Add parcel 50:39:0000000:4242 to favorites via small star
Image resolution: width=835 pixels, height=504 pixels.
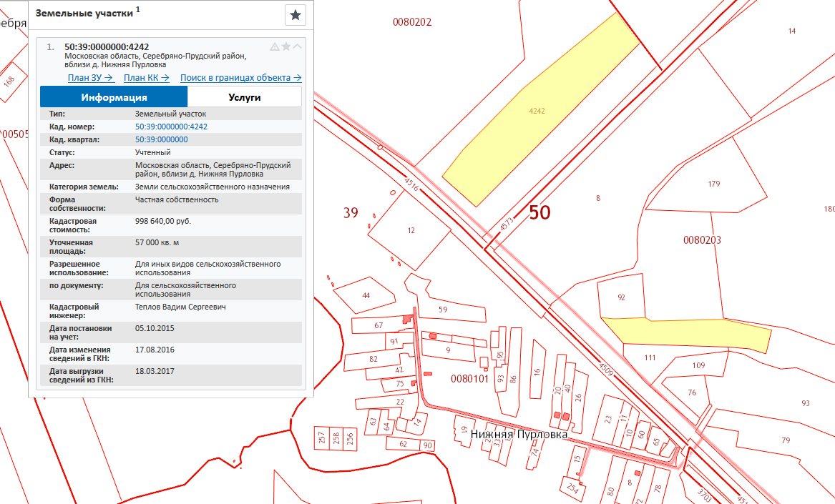pos(286,47)
